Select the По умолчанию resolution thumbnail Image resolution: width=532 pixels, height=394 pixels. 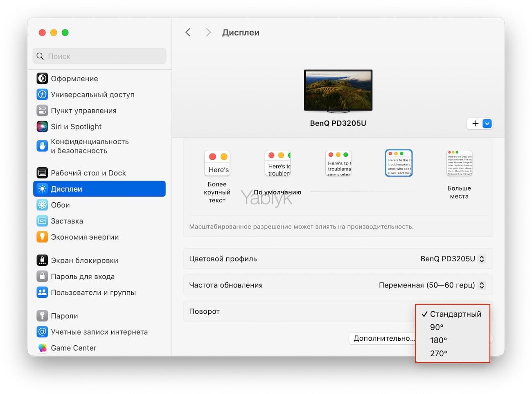click(x=278, y=163)
